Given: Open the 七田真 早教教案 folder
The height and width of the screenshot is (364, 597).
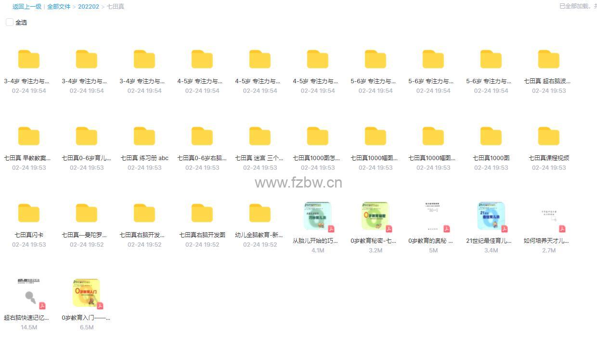Looking at the screenshot, I should pos(29,137).
